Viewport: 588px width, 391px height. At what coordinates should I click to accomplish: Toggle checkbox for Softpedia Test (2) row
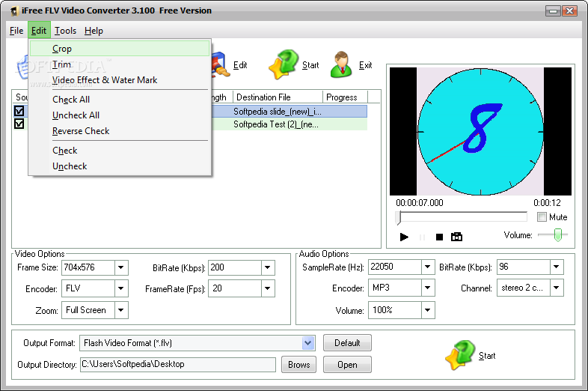(x=19, y=124)
